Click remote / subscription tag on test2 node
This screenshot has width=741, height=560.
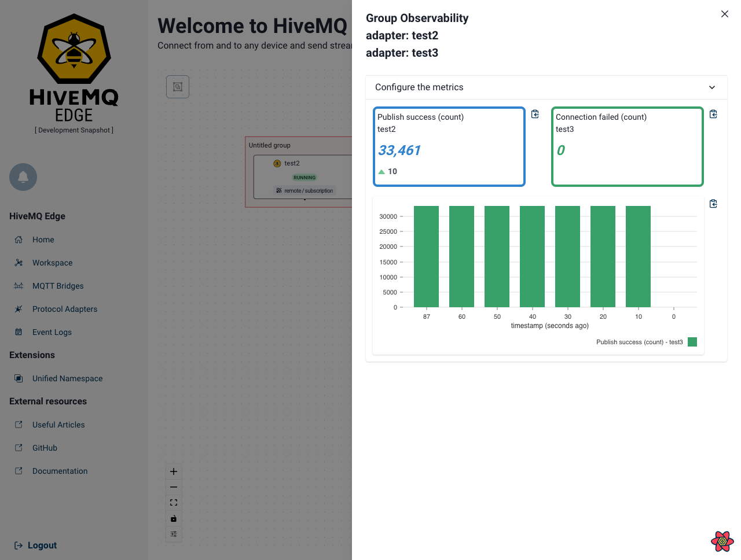click(x=305, y=190)
